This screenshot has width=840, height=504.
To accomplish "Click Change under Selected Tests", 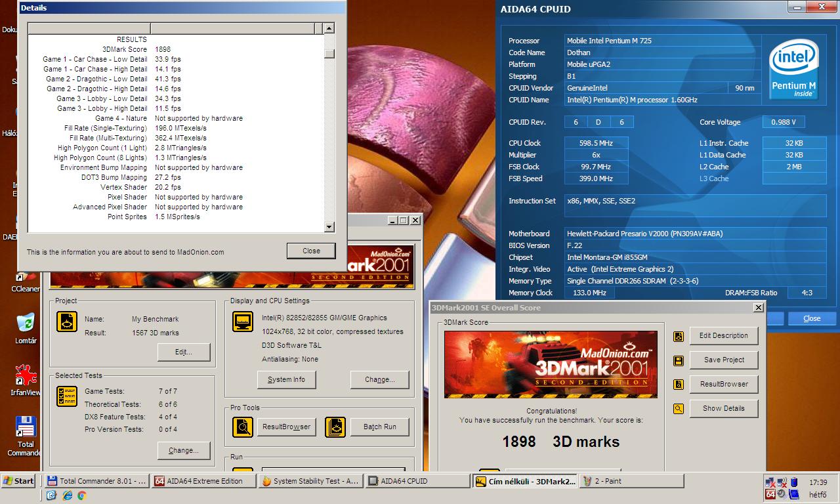I will tap(184, 450).
